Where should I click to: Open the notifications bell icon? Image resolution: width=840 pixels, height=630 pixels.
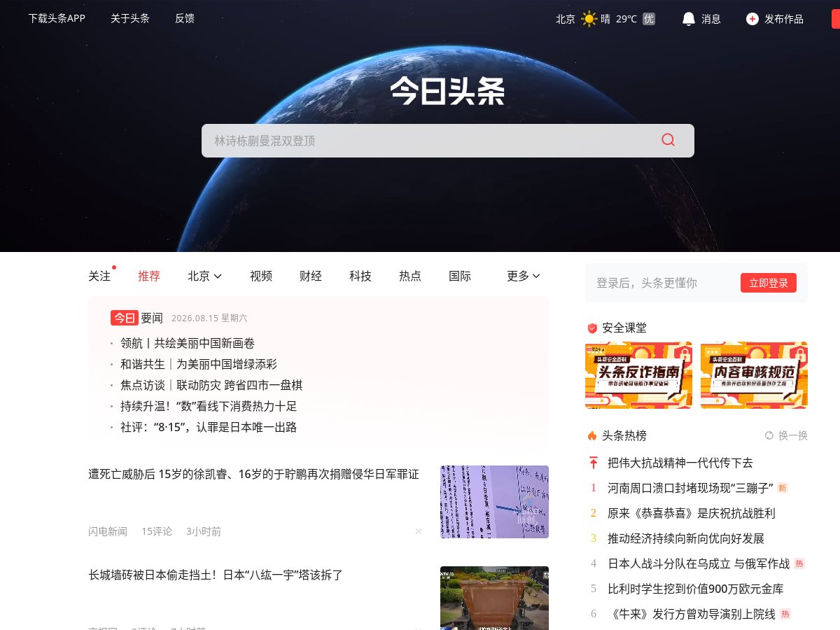(x=689, y=19)
